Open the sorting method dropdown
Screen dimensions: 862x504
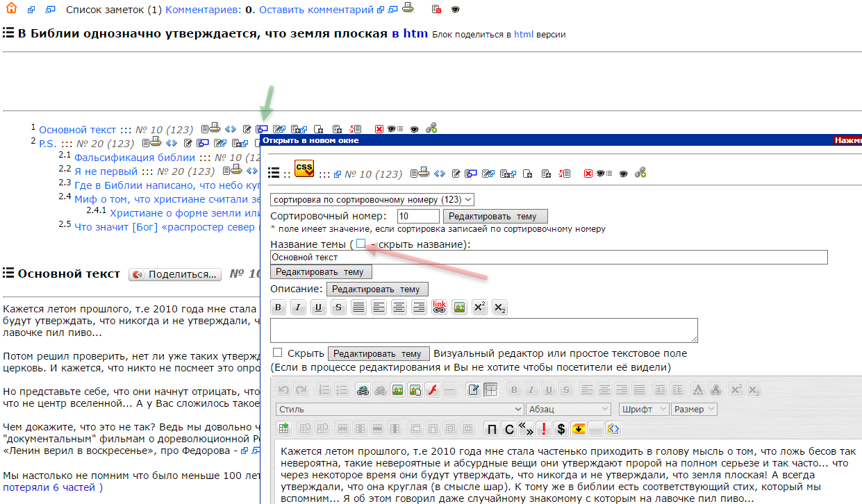pyautogui.click(x=372, y=199)
